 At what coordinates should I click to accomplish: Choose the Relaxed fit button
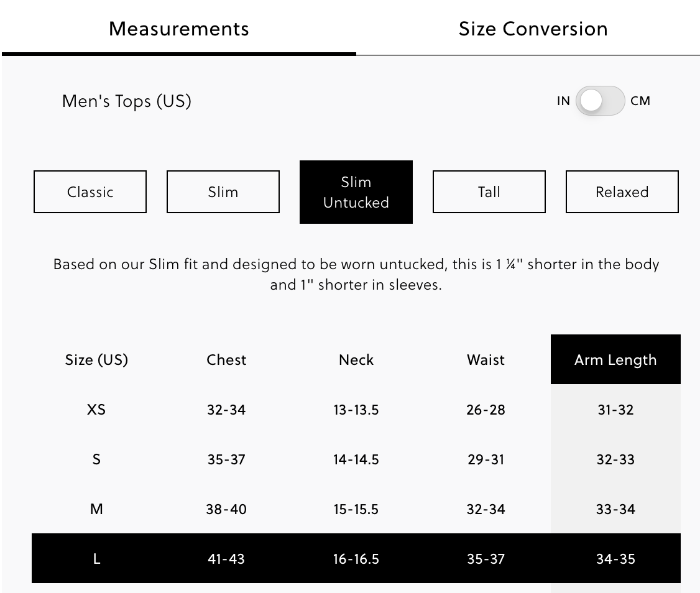coord(622,191)
